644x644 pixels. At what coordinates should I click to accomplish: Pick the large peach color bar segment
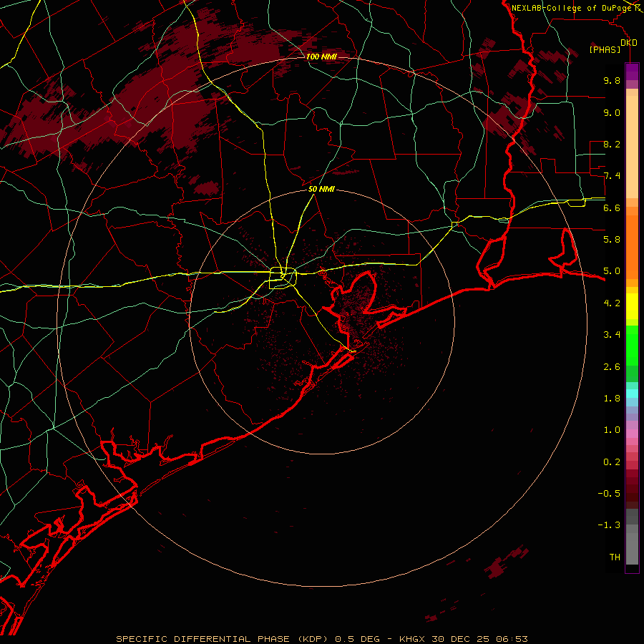pos(632,147)
